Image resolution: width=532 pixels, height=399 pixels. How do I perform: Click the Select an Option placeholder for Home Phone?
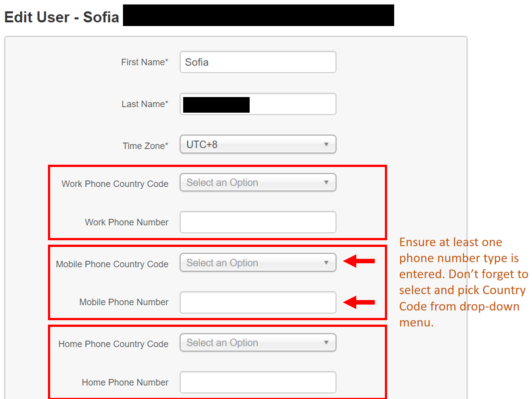222,342
